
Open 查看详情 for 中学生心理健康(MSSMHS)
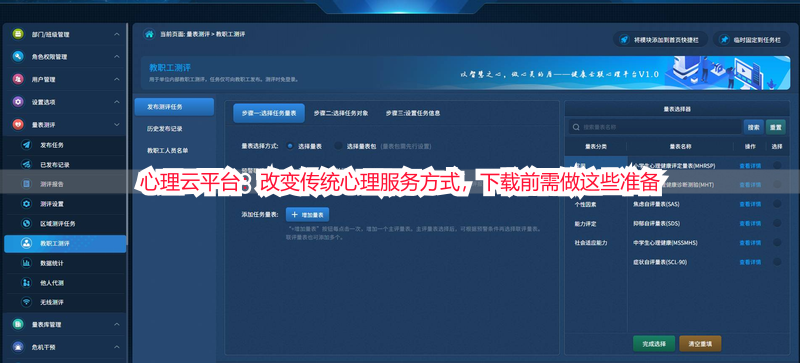coord(750,243)
